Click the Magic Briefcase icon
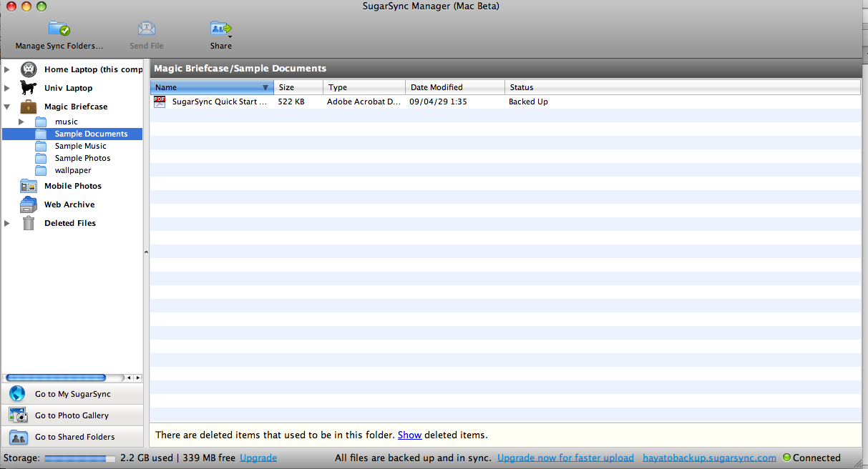Viewport: 868px width, 469px height. coord(29,107)
